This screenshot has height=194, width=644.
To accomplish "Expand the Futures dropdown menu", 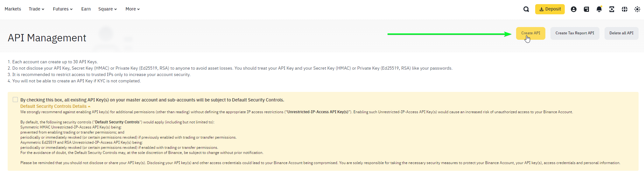I will tap(63, 9).
